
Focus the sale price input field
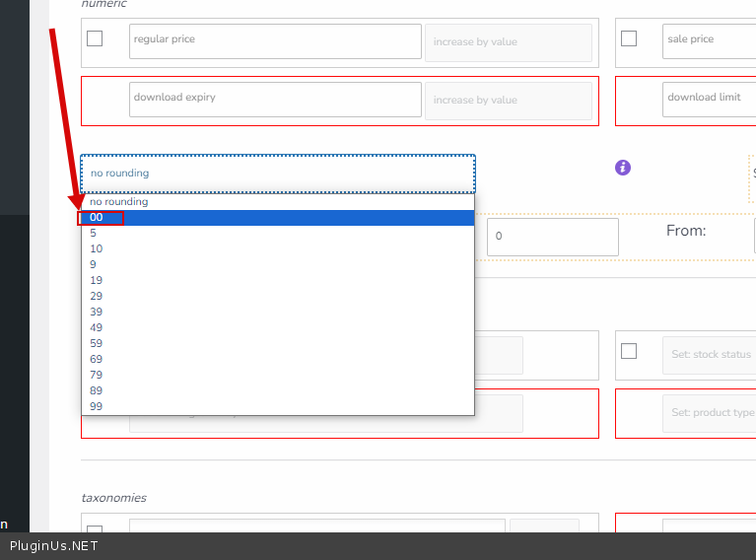(709, 41)
